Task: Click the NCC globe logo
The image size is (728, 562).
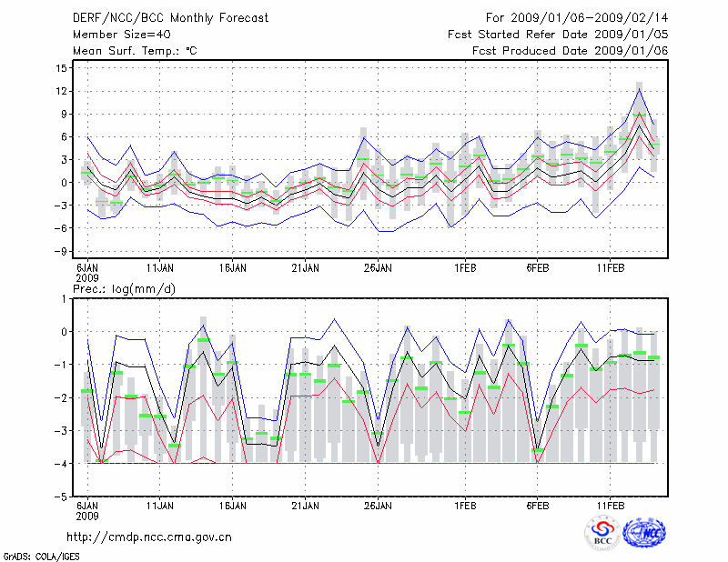Action: pyautogui.click(x=643, y=533)
